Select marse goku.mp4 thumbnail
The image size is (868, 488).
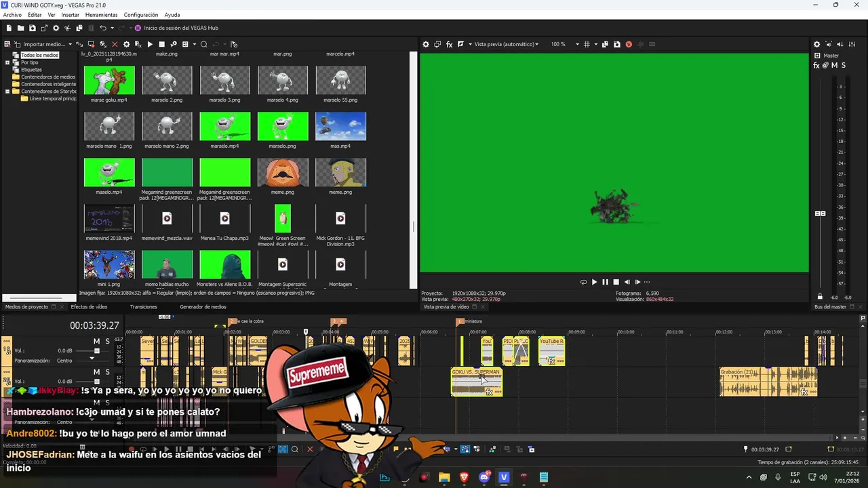[x=109, y=80]
